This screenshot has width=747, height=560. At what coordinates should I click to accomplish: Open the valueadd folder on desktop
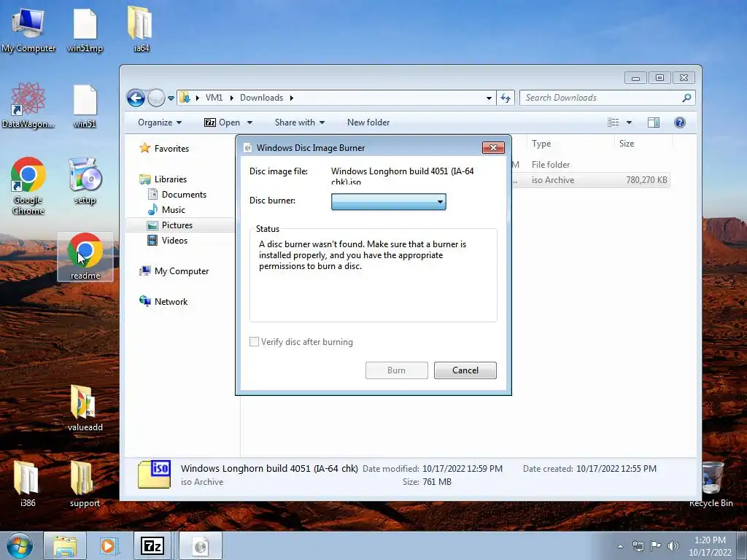[x=85, y=408]
